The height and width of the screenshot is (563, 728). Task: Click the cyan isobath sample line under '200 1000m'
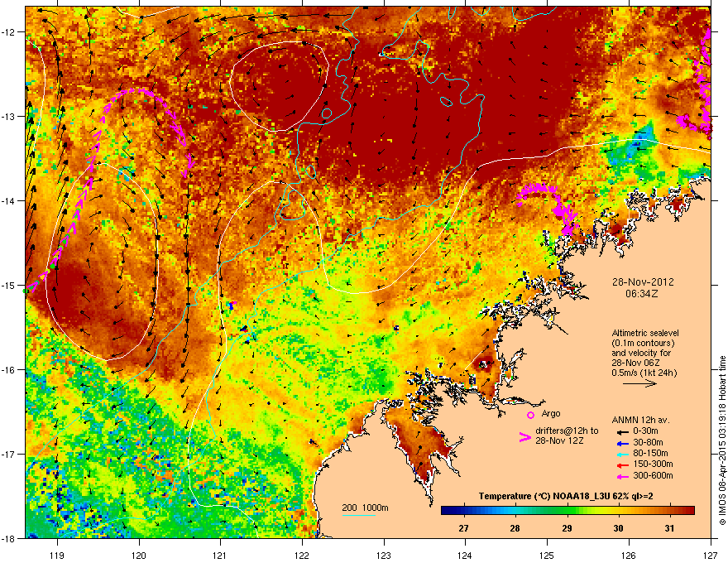358,516
